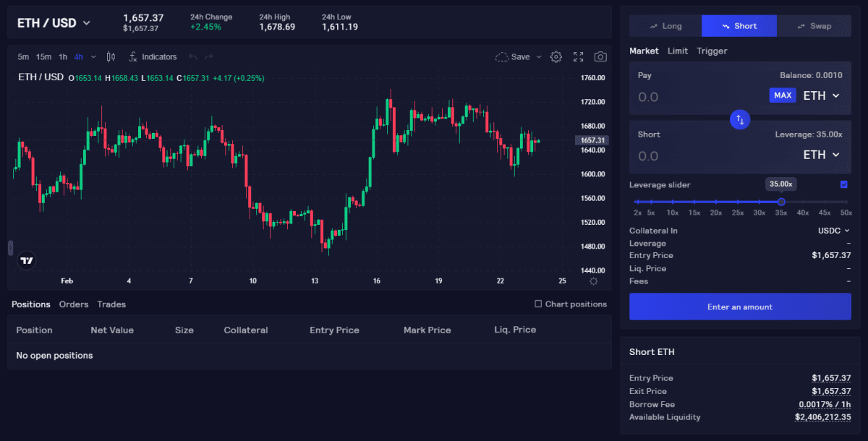
Task: Take a chart snapshot with camera icon
Action: point(600,57)
